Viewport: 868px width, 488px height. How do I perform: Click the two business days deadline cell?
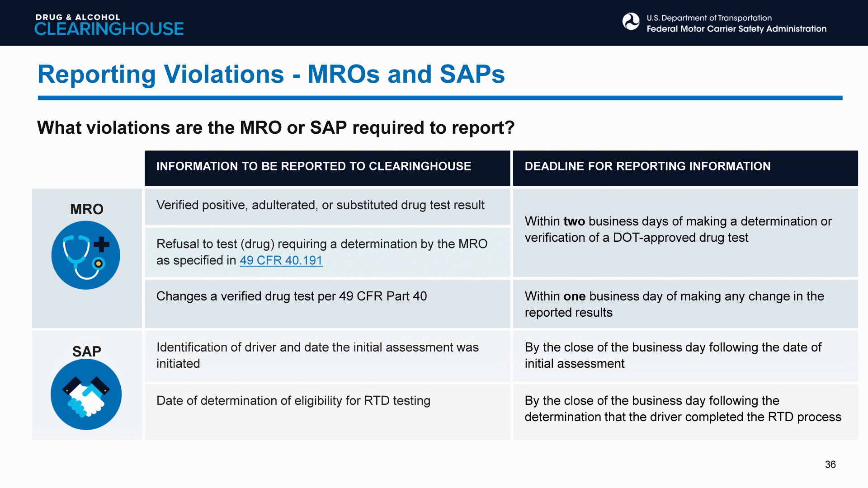pyautogui.click(x=678, y=230)
